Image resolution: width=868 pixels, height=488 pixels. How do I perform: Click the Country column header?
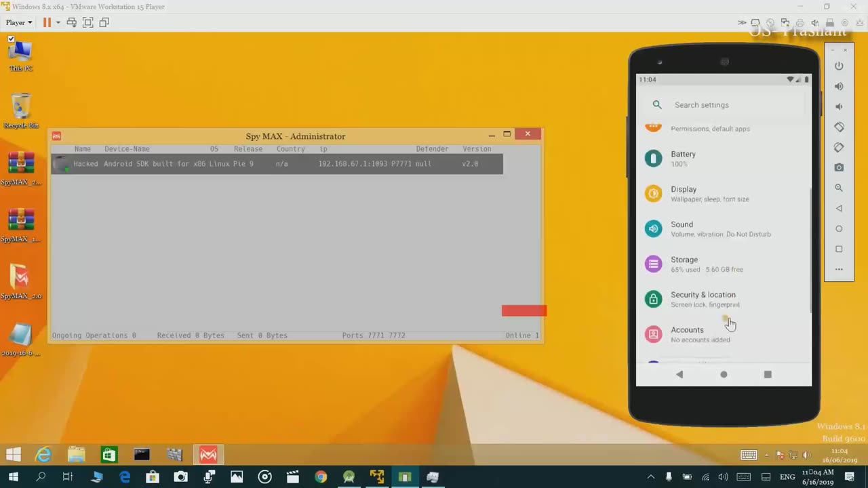[290, 149]
